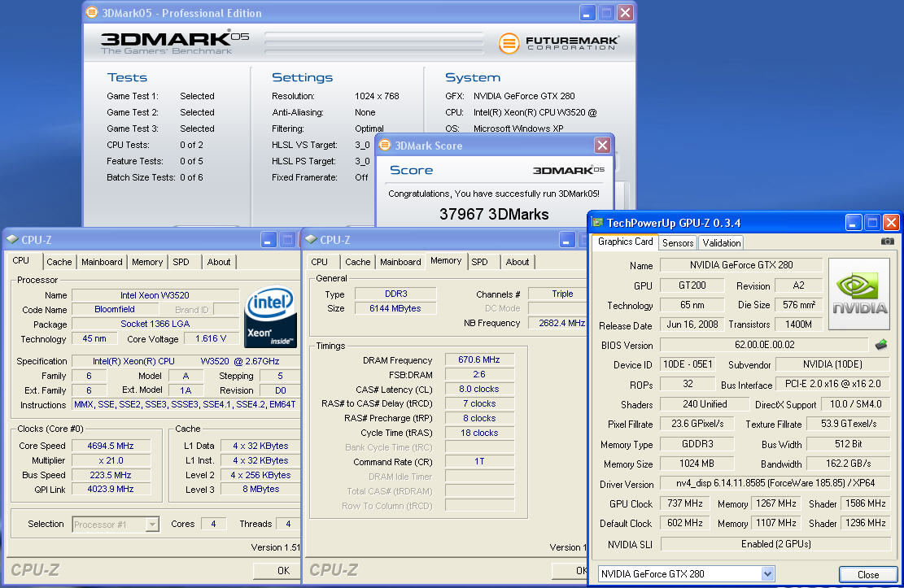The image size is (904, 588).
Task: Click the GPU Clock 737 MHz field
Action: 684,503
